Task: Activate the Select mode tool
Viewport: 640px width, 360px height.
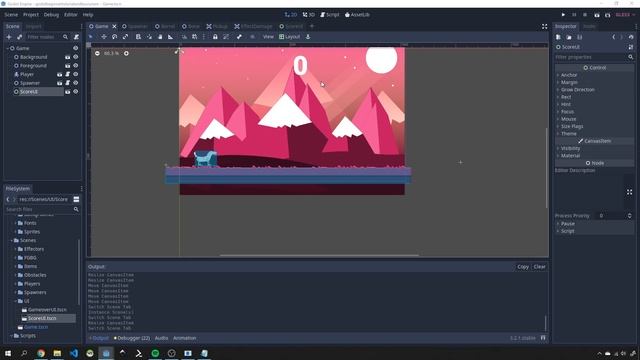Action: (91, 37)
